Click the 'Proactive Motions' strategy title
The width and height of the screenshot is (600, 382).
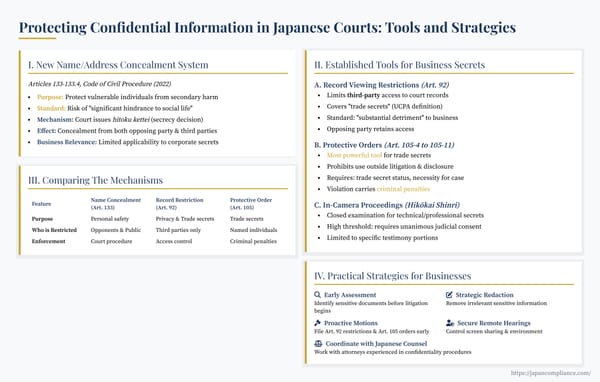coord(351,323)
